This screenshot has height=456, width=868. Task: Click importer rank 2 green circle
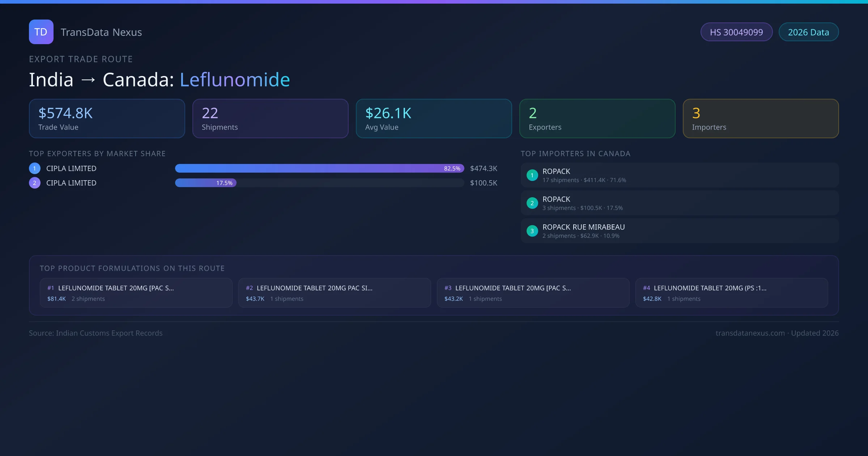[532, 203]
